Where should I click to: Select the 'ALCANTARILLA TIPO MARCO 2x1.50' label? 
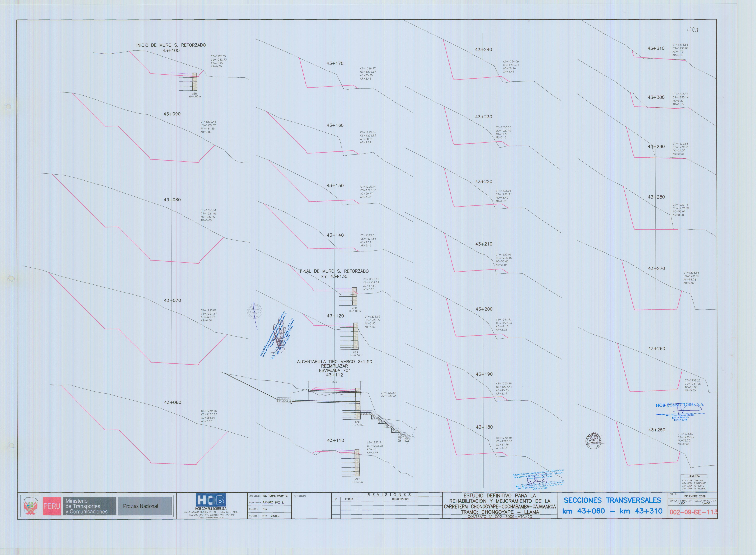point(334,362)
